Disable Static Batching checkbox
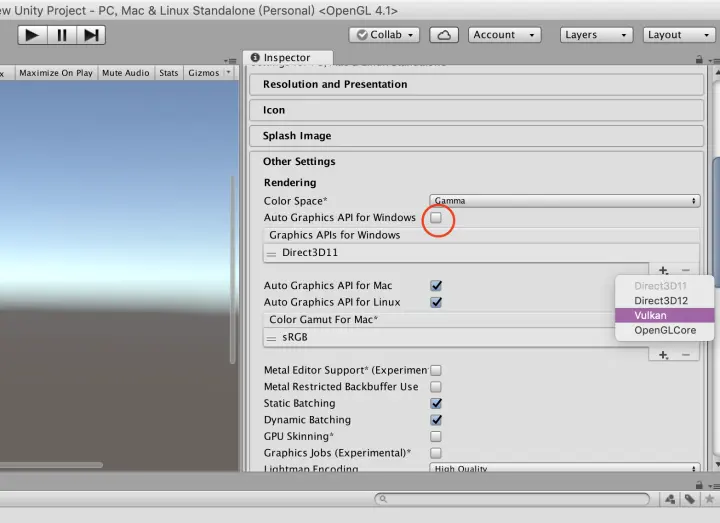Screen dimensions: 720x523 pos(436,403)
